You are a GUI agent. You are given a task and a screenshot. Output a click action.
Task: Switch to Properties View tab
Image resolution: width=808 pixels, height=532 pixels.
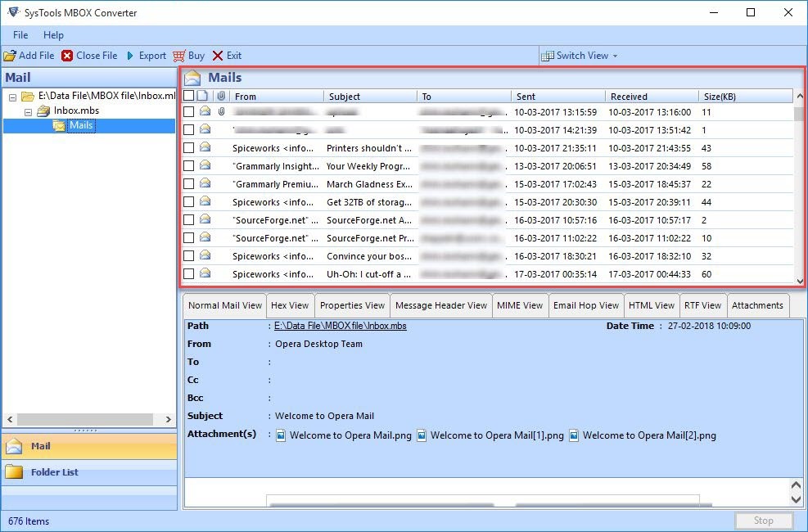tap(353, 305)
